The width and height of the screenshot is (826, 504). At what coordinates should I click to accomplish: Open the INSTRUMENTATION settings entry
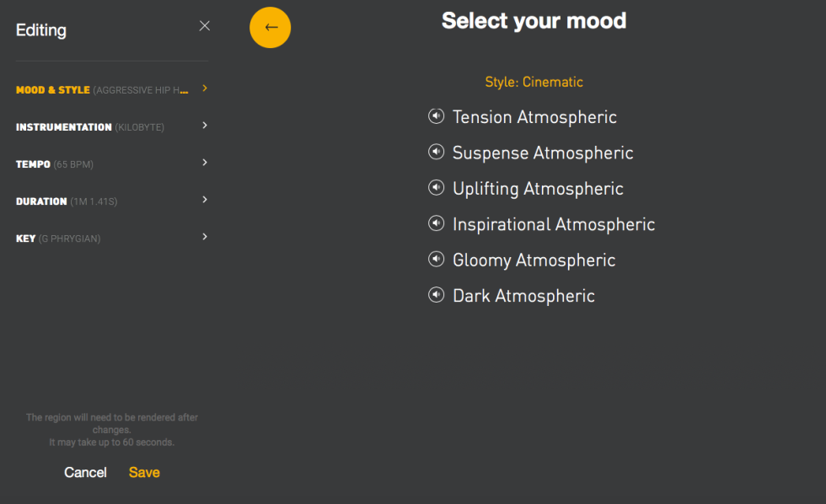click(112, 126)
